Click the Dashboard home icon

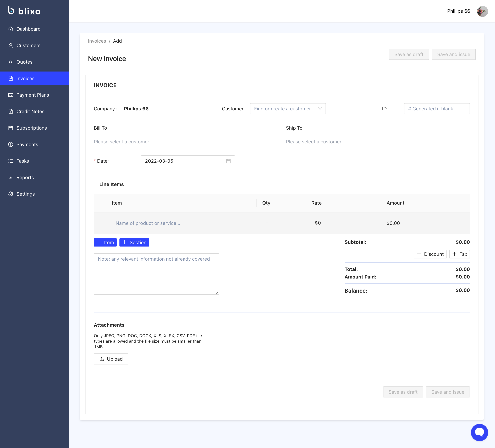point(10,29)
